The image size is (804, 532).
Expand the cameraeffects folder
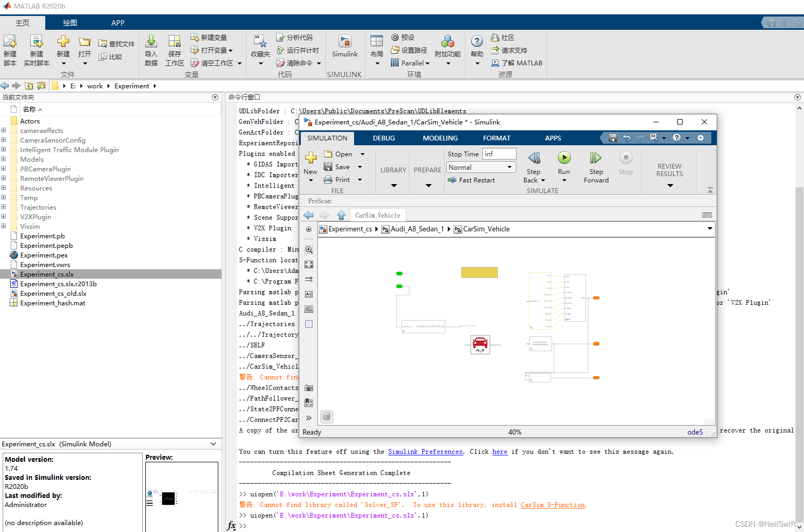4,130
